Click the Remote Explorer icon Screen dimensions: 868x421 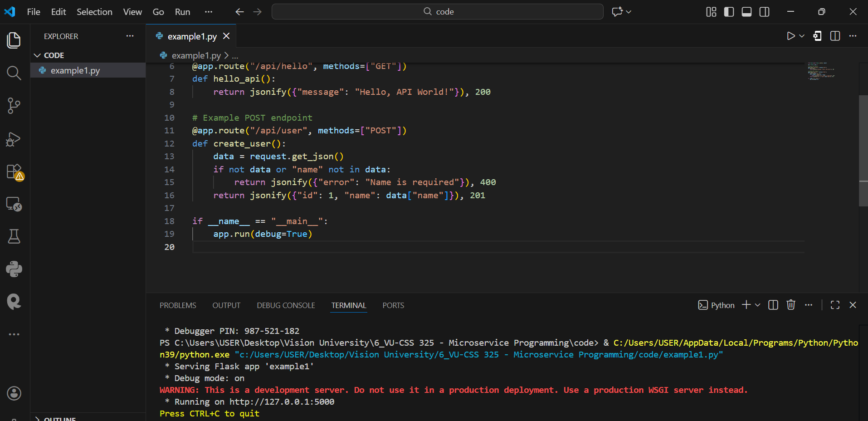(14, 205)
